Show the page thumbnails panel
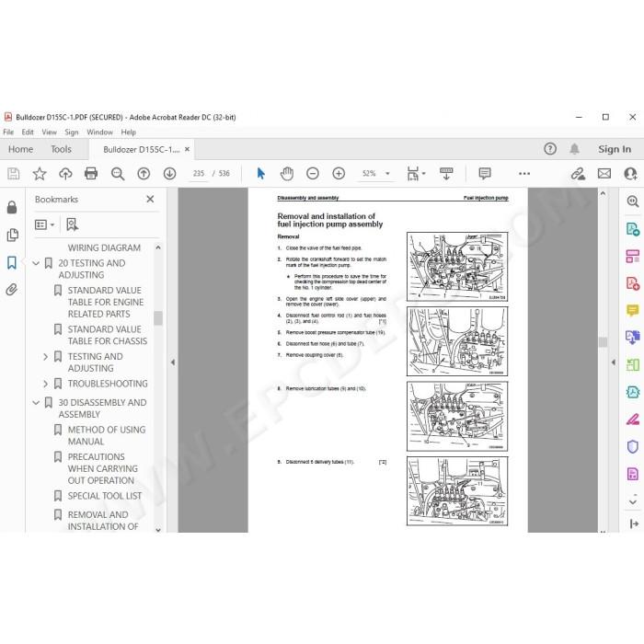This screenshot has width=644, height=644. pyautogui.click(x=12, y=235)
